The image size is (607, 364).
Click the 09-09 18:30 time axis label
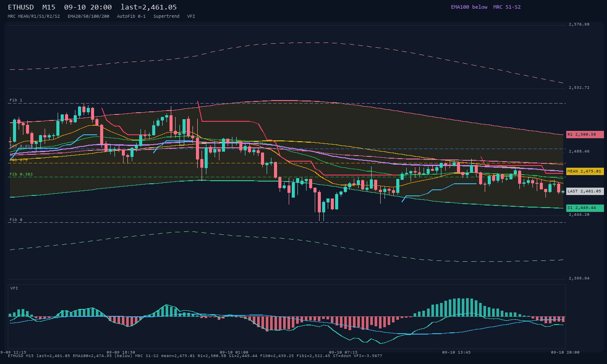pyautogui.click(x=121, y=352)
